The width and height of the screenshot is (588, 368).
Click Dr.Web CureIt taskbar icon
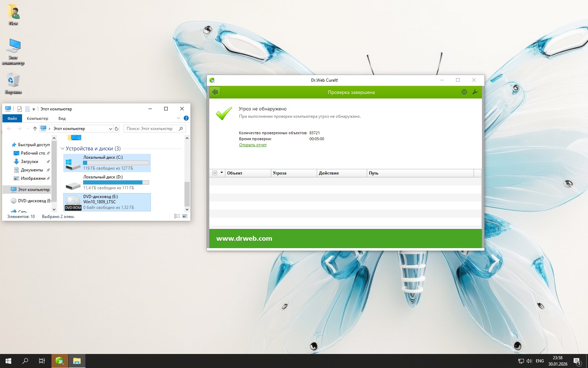59,361
